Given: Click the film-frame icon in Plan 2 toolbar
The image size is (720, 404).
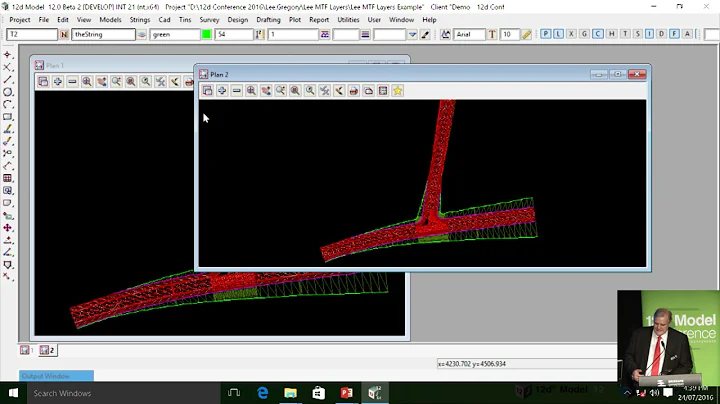Looking at the screenshot, I should (383, 91).
